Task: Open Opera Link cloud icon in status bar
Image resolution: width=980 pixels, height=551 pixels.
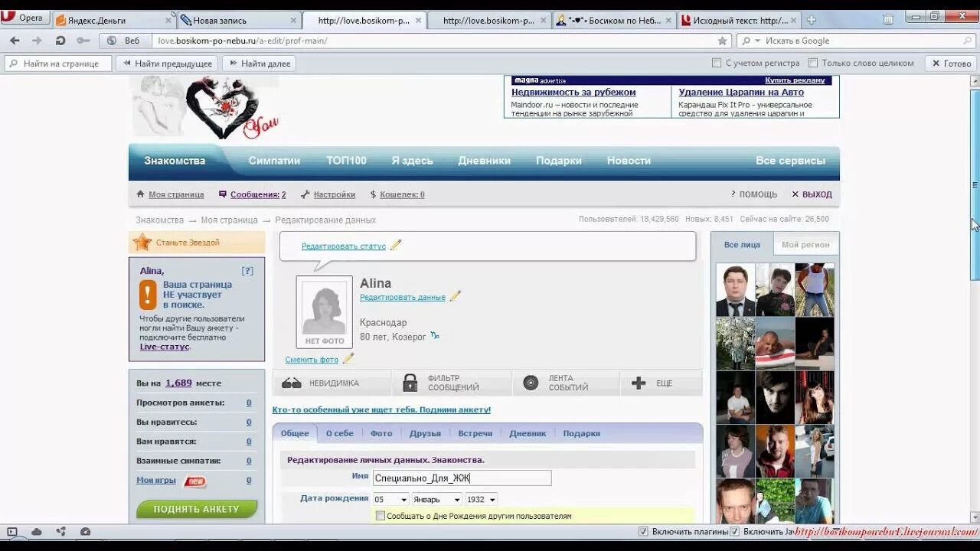Action: click(x=36, y=532)
